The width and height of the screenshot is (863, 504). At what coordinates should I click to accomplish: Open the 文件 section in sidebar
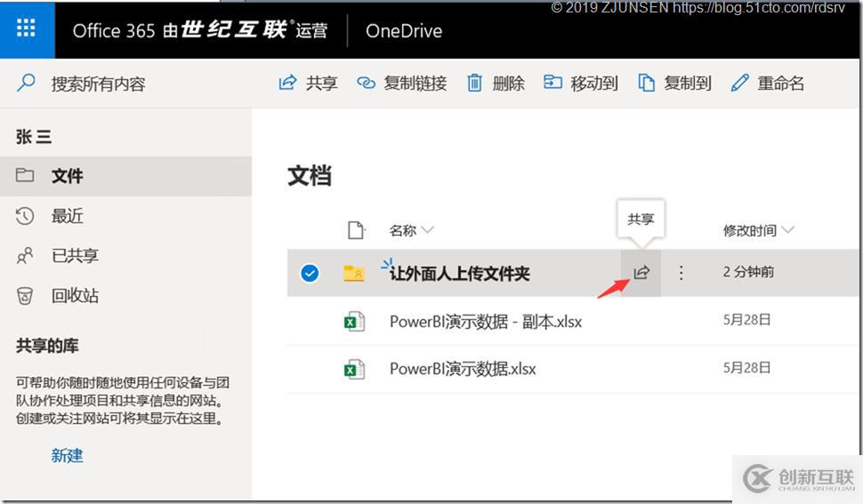125,176
